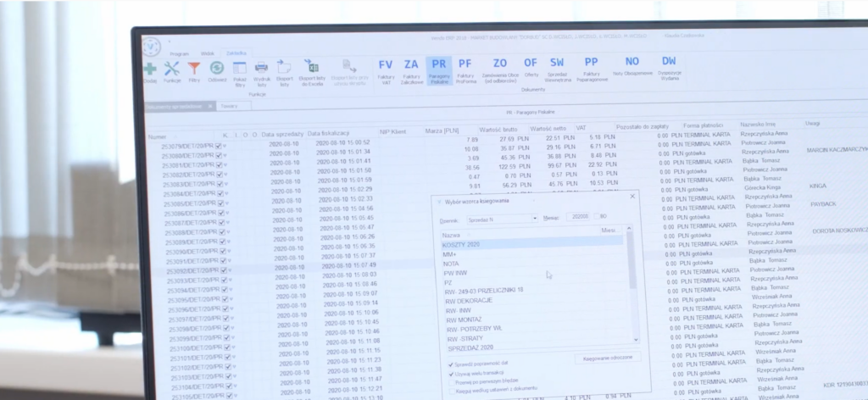The height and width of the screenshot is (400, 868).
Task: Close the Wybór wzorca księgowania dialog
Action: pos(632,196)
